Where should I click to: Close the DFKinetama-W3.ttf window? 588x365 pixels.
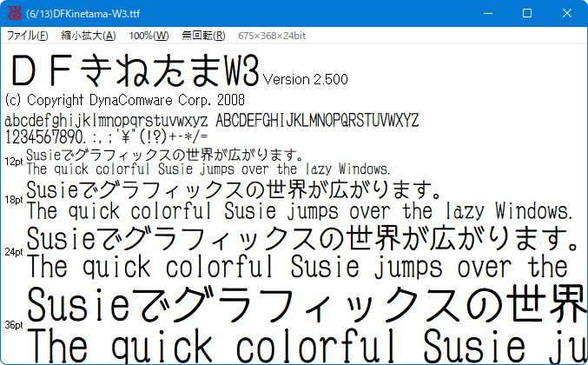(567, 14)
